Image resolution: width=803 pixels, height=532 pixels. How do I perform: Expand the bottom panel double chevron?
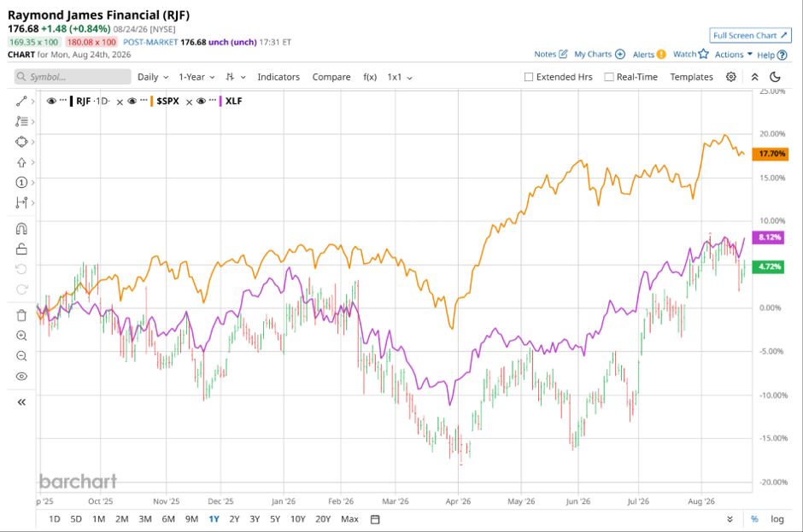730,519
